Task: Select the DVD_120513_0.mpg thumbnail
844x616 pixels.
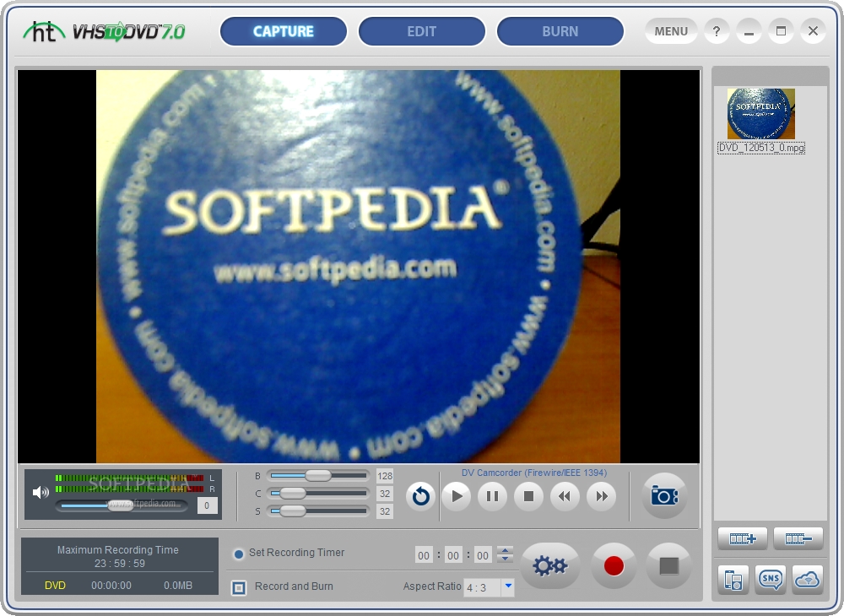Action: pos(760,114)
